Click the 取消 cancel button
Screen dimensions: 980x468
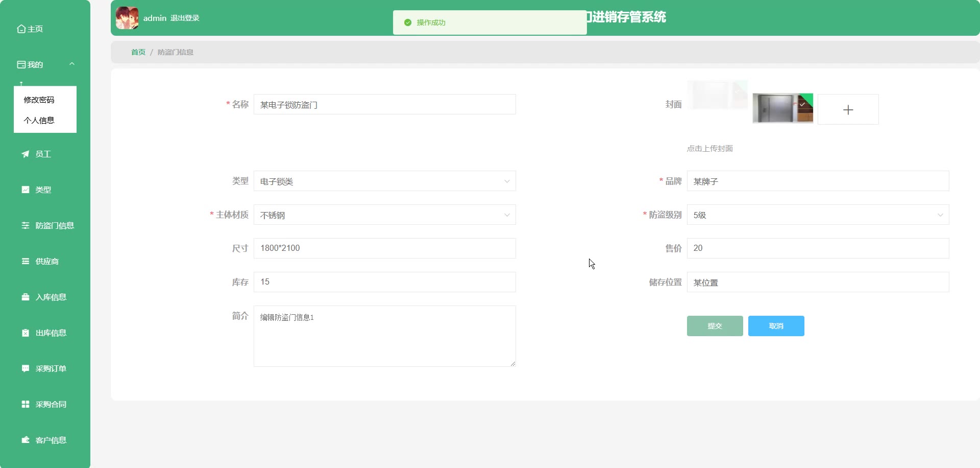pyautogui.click(x=776, y=326)
